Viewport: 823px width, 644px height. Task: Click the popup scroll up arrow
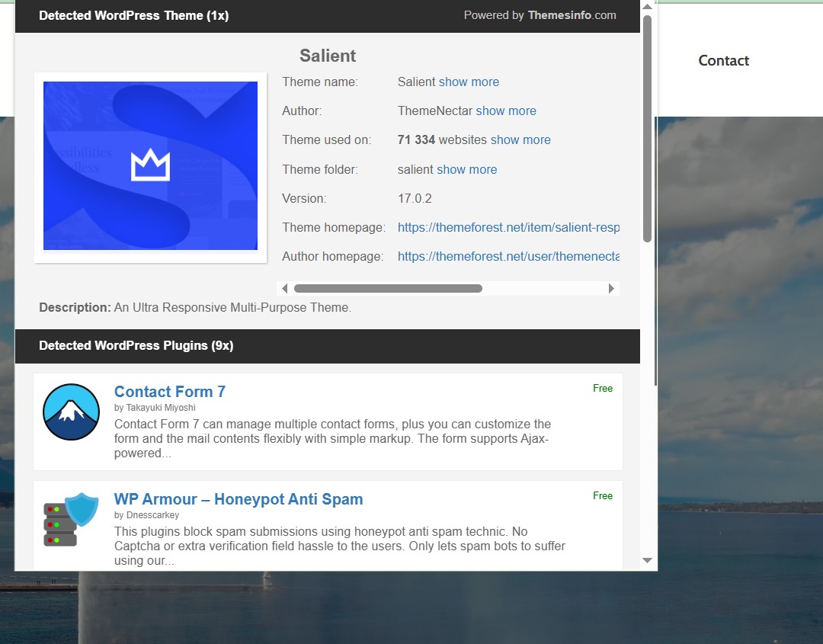tap(647, 7)
